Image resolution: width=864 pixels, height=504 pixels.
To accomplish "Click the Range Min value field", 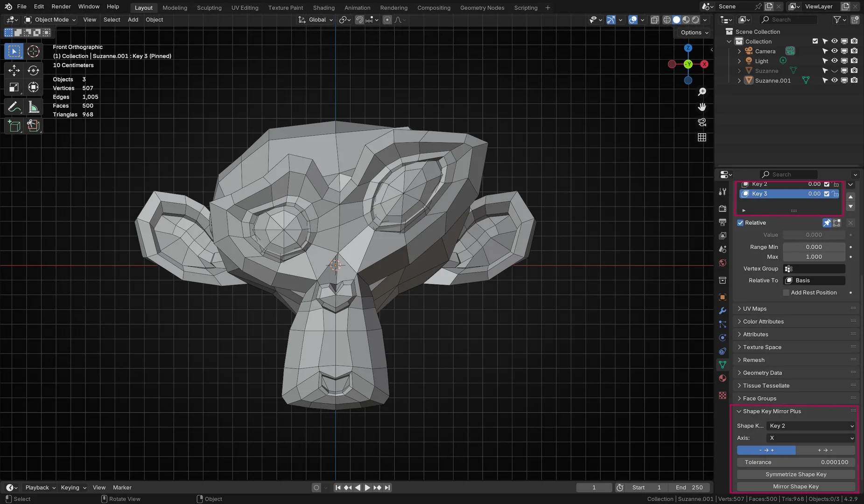I will click(814, 247).
